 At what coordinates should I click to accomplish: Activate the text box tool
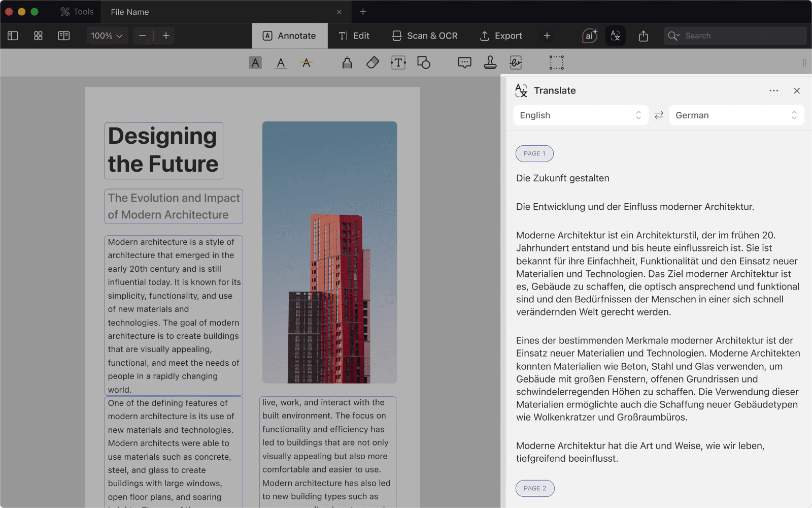(x=398, y=63)
